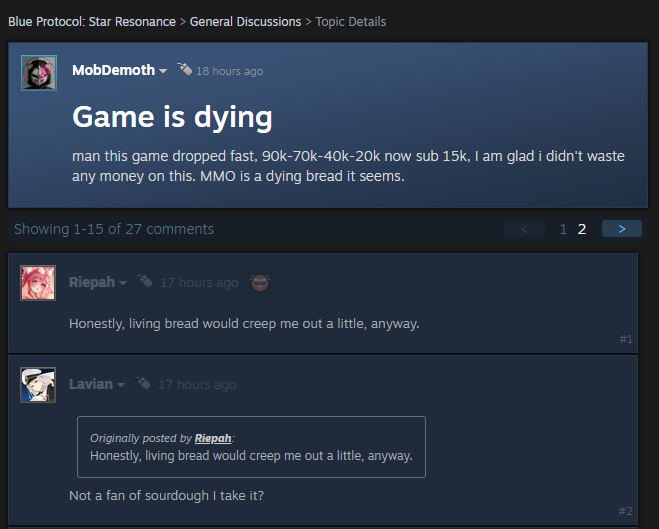
Task: Click the controller icon next to Riepah's post time
Action: [145, 281]
